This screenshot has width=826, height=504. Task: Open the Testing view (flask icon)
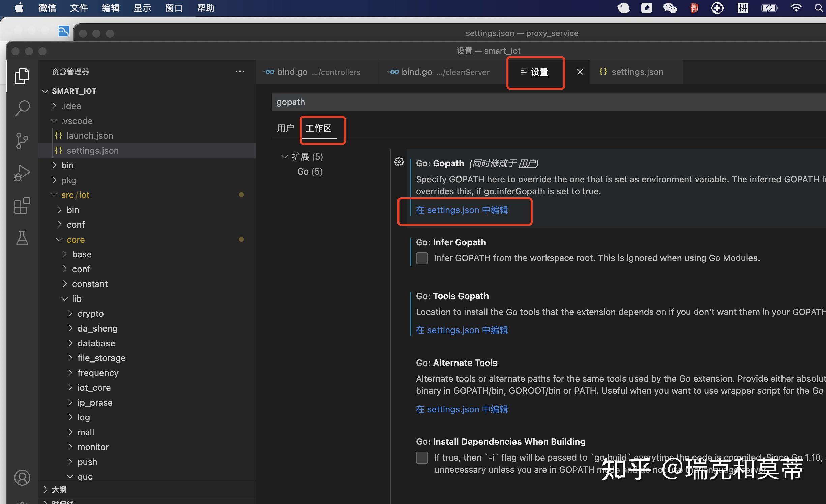[x=22, y=238]
